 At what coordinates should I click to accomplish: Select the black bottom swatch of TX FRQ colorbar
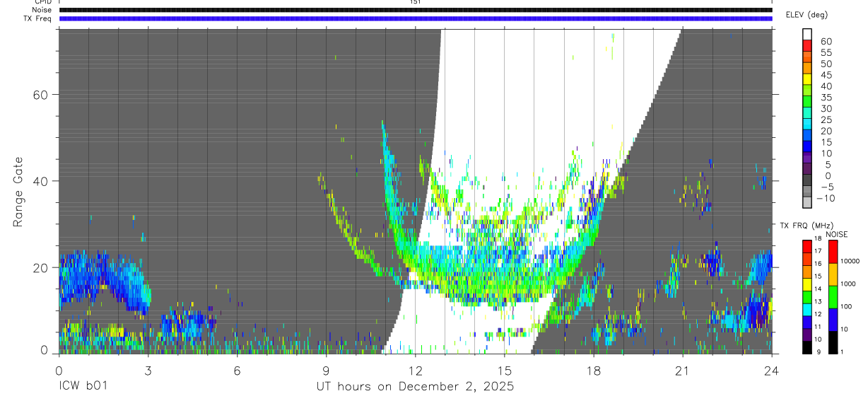pyautogui.click(x=807, y=347)
